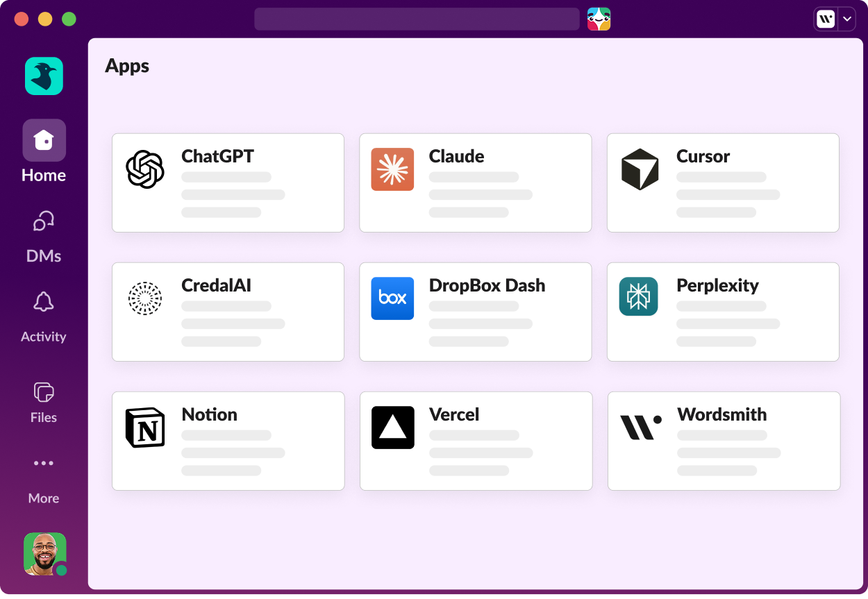
Task: Click the Apps heading
Action: (127, 66)
